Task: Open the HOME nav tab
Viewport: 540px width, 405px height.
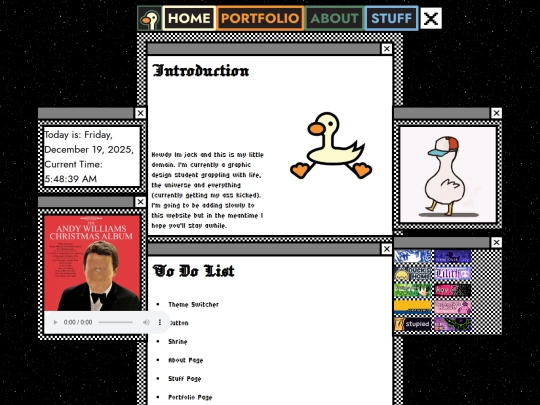Action: pos(189,18)
